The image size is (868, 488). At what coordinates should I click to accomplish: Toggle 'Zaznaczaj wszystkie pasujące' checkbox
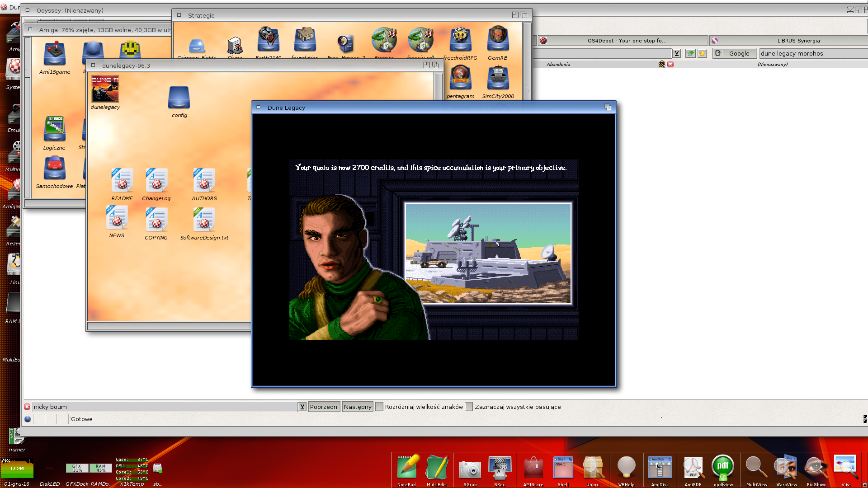pos(469,407)
